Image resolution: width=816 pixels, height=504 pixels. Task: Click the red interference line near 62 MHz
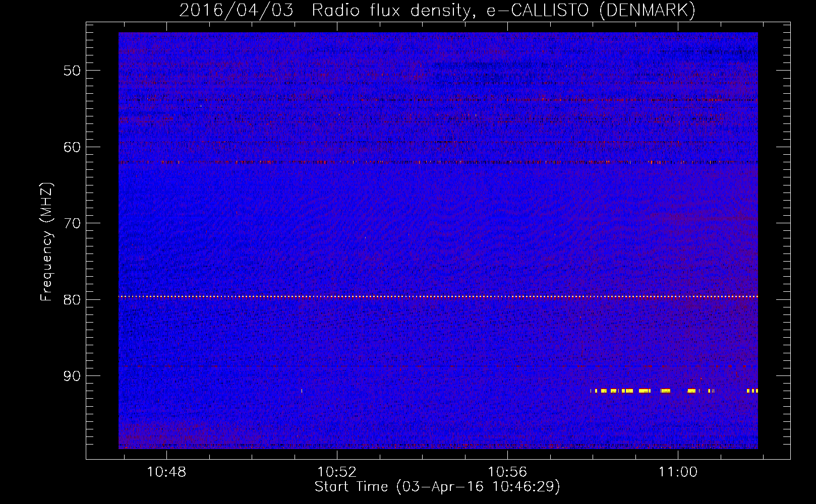coord(438,162)
